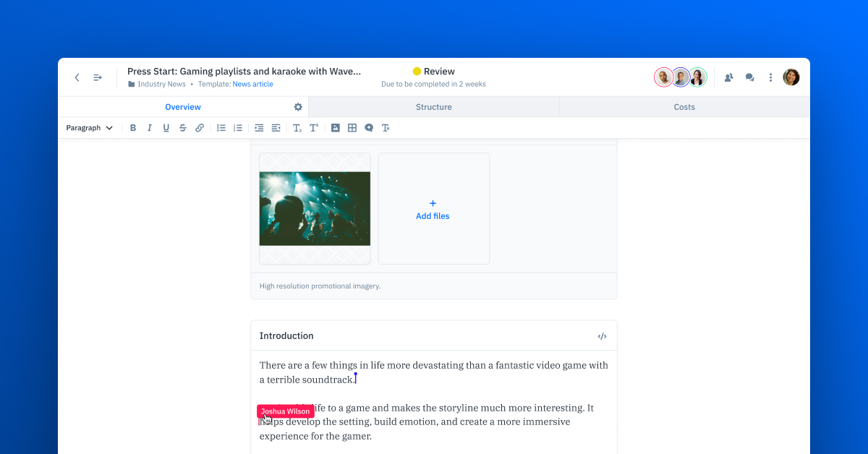Open the News article template link
Screen dimensions: 868x454
[252, 84]
